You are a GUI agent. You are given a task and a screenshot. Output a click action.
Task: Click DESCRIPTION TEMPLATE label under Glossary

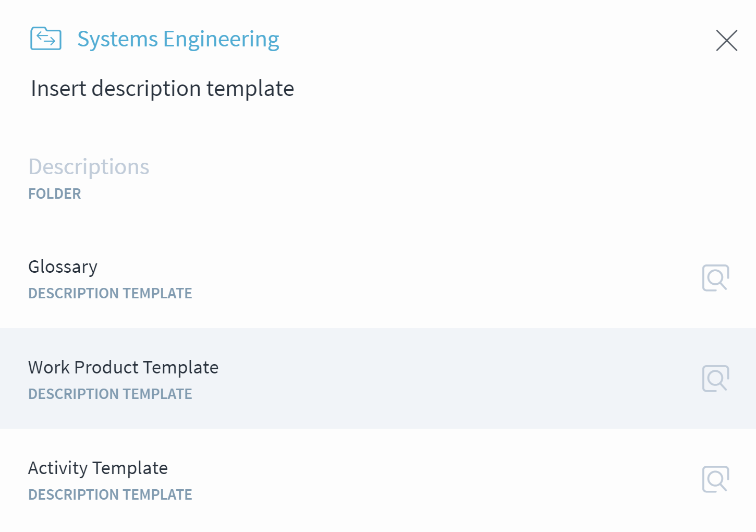(110, 293)
